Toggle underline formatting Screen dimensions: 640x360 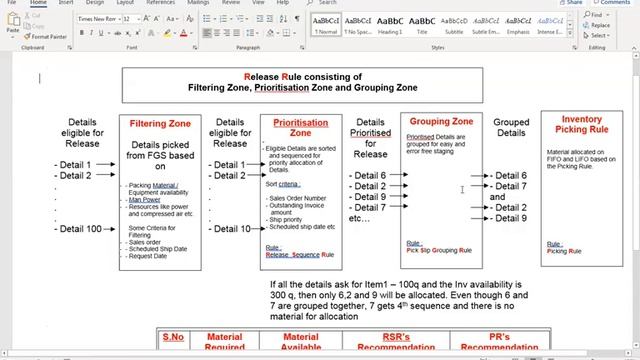[100, 33]
